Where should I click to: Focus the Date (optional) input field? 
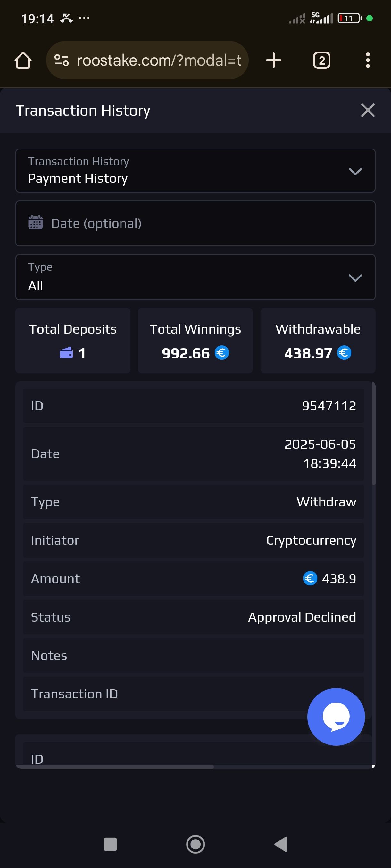click(203, 223)
